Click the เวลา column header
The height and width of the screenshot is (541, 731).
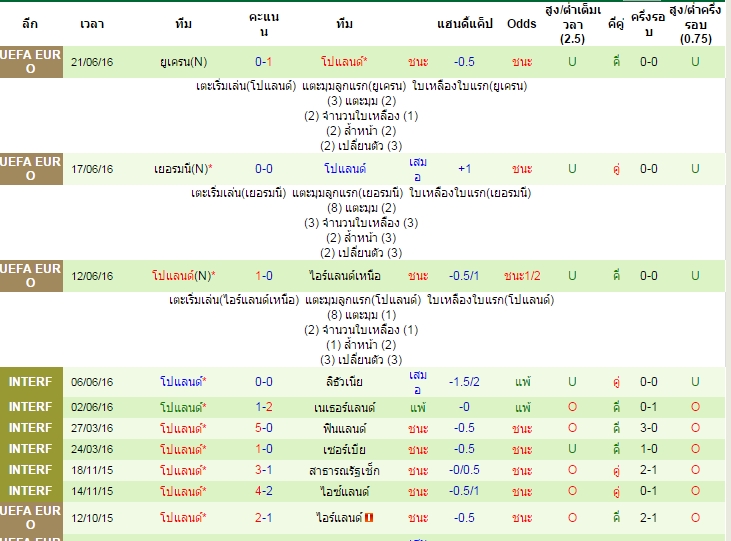coord(92,24)
